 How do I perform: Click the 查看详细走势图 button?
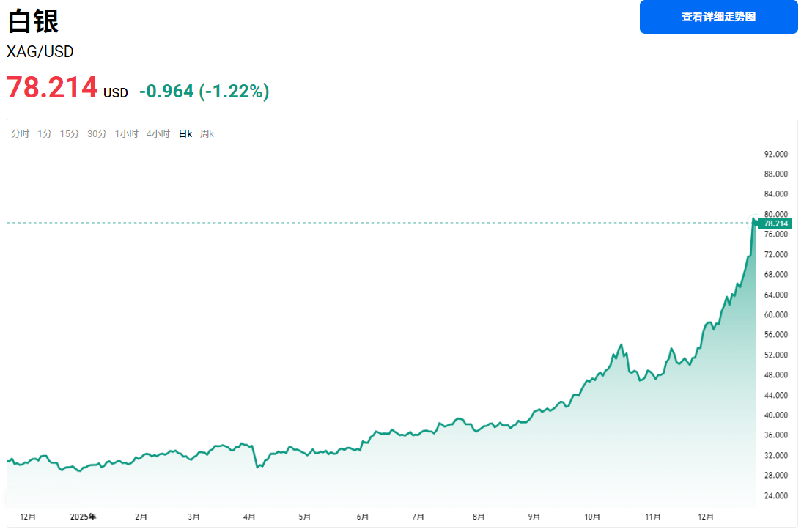pyautogui.click(x=718, y=16)
